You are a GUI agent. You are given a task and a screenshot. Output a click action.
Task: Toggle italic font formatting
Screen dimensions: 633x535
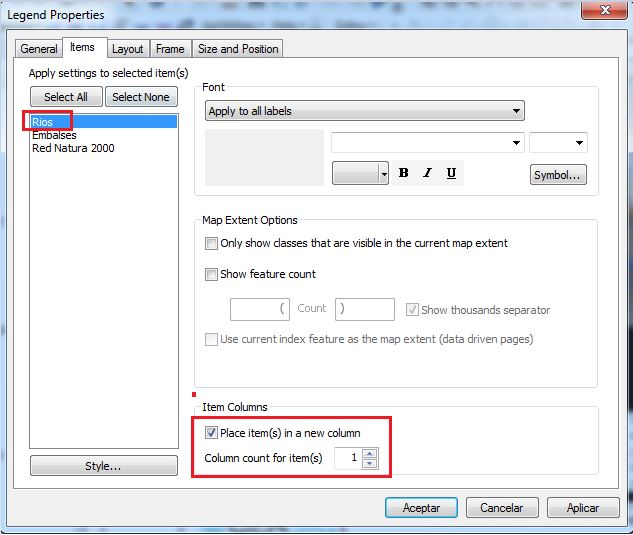click(427, 173)
